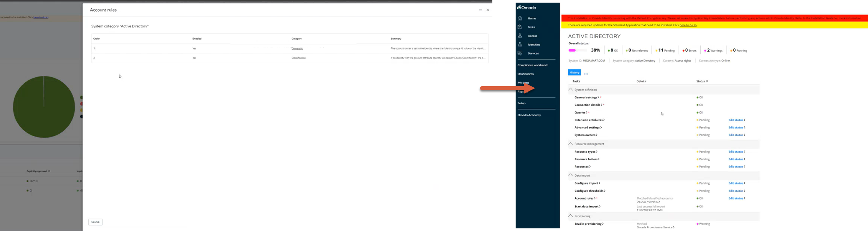
Task: Click the Order column header
Action: [96, 39]
